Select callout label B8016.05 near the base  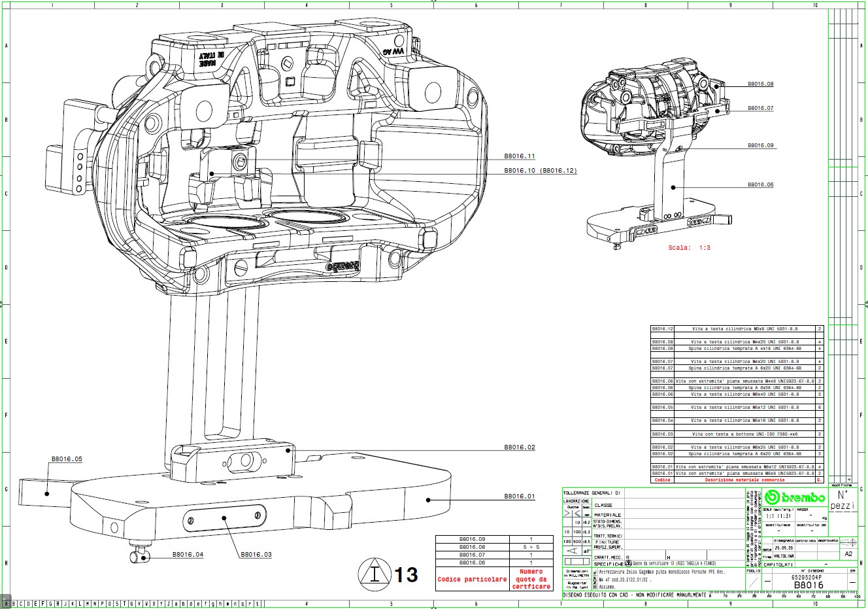pyautogui.click(x=67, y=459)
